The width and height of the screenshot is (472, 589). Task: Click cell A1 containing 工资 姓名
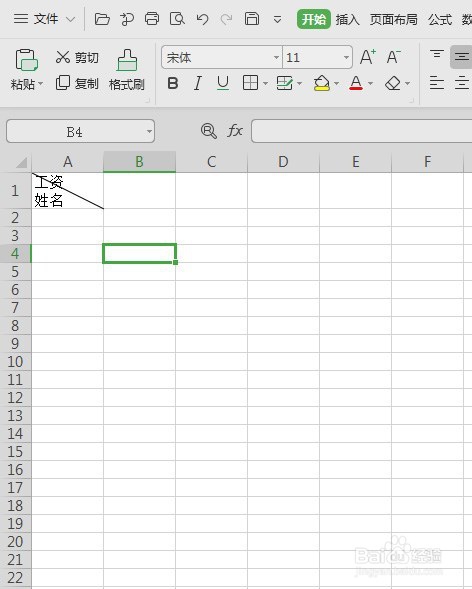(68, 191)
